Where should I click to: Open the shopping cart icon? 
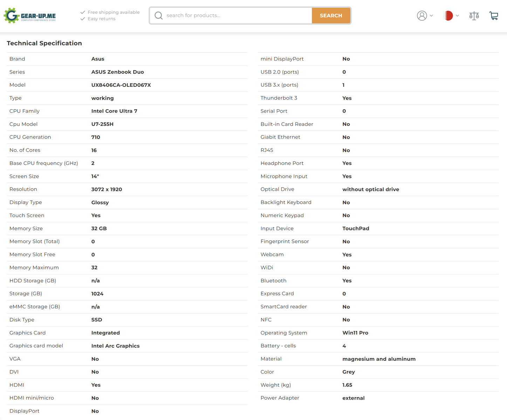click(494, 16)
